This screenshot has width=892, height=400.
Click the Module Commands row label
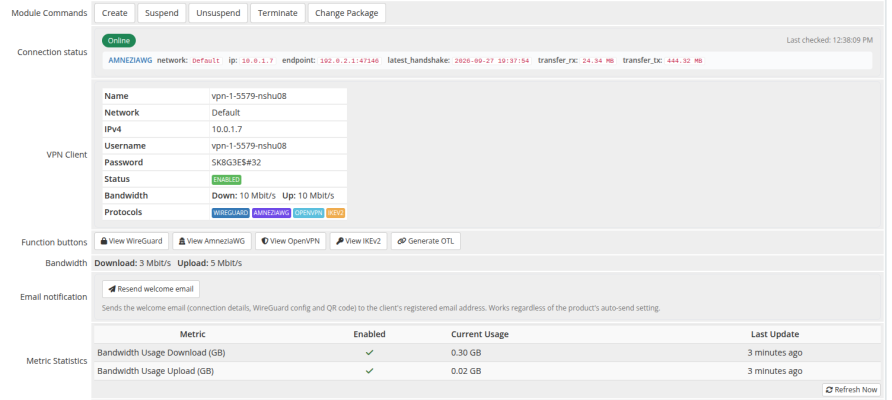coord(49,13)
